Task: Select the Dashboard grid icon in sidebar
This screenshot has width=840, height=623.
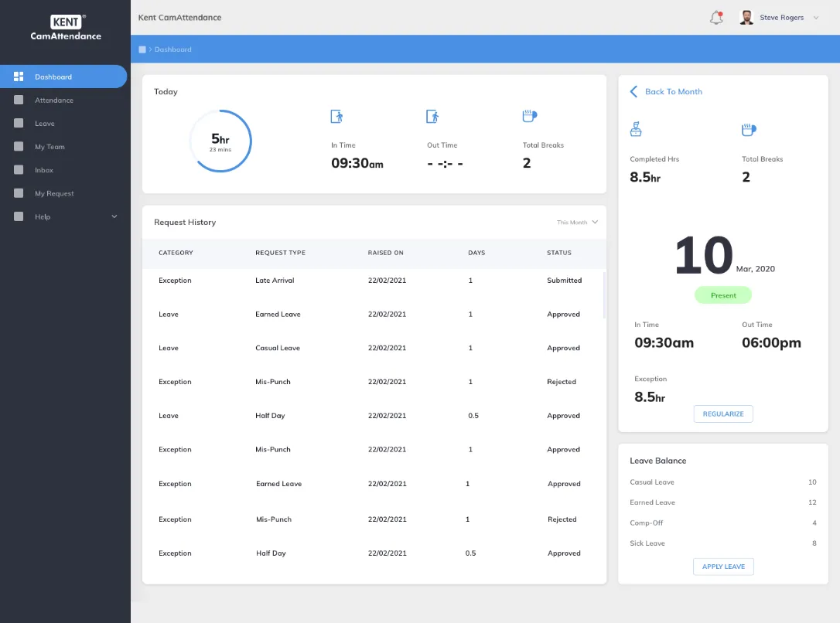Action: (19, 77)
